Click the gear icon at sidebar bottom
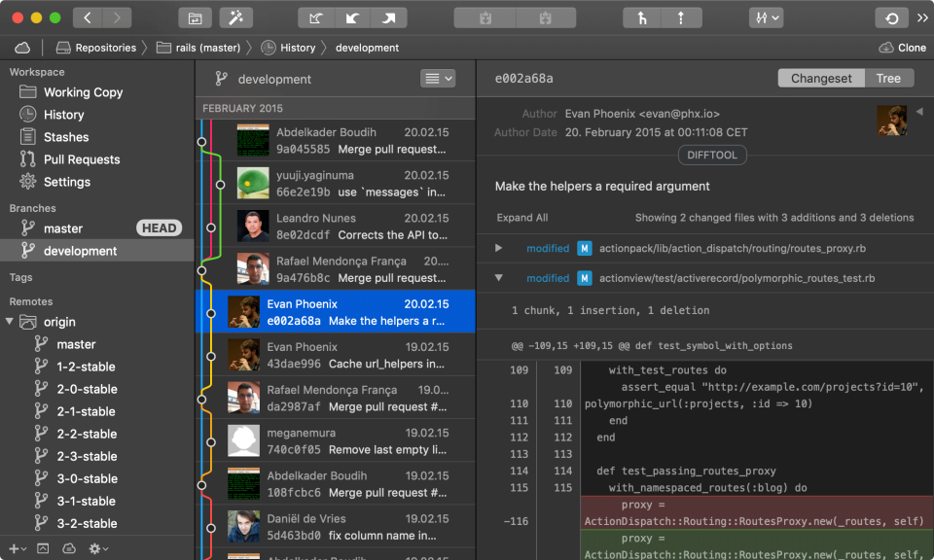The height and width of the screenshot is (560, 934). [97, 548]
